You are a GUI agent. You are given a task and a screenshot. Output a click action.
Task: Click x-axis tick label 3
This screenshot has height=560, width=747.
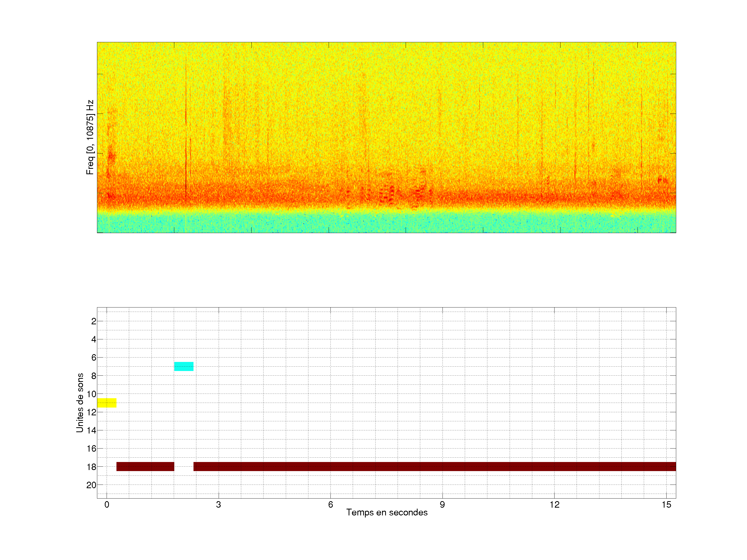(218, 505)
